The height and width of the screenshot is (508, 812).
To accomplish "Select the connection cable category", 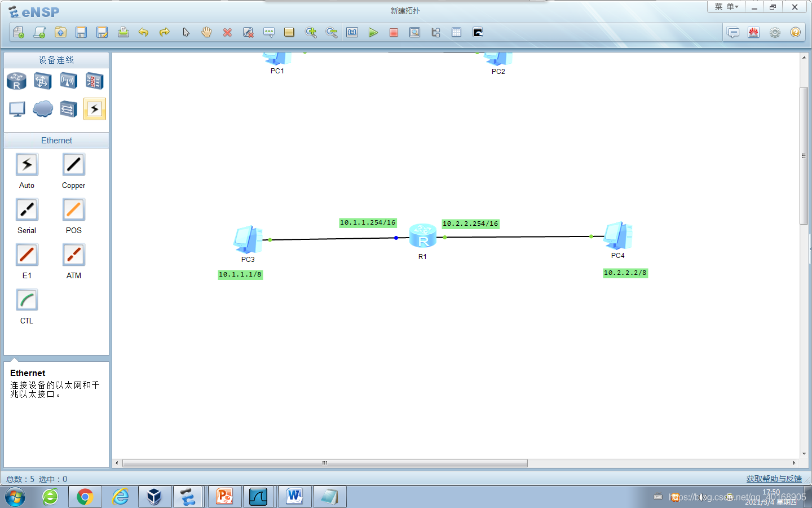I will click(94, 109).
